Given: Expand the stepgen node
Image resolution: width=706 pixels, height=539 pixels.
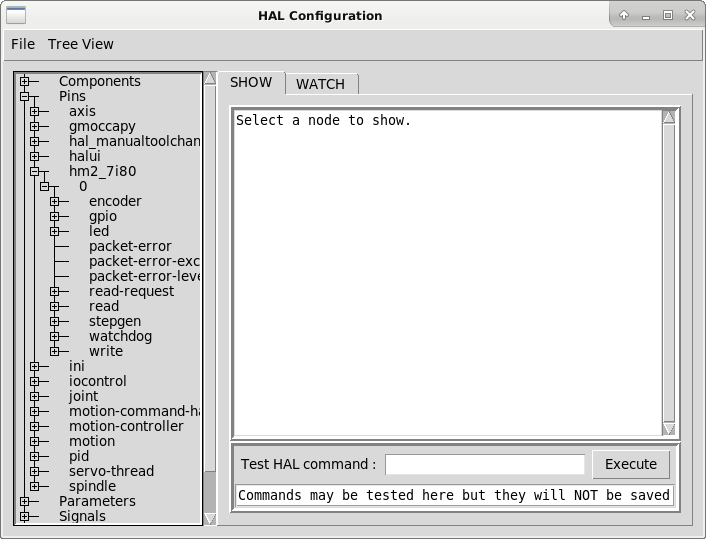Looking at the screenshot, I should click(x=54, y=322).
